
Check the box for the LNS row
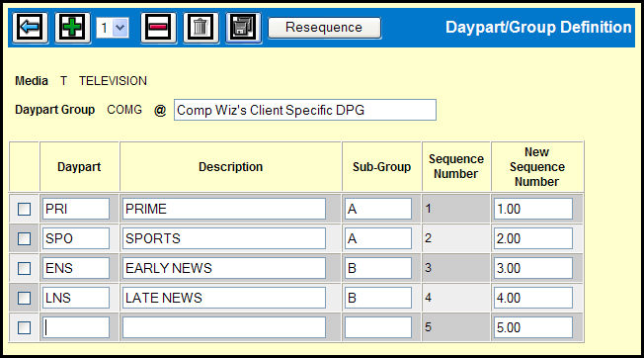(x=25, y=298)
